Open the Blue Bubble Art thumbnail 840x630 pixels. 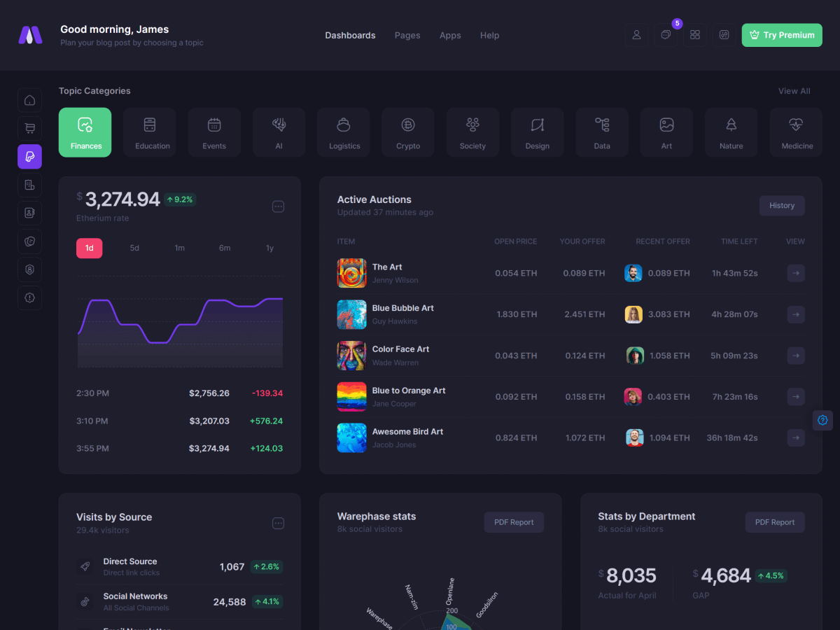click(x=351, y=314)
